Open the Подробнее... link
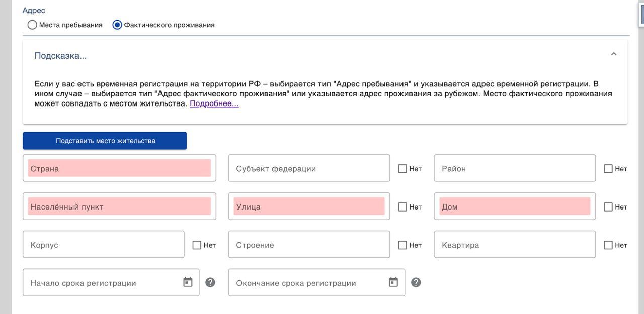Image resolution: width=644 pixels, height=314 pixels. pyautogui.click(x=214, y=103)
